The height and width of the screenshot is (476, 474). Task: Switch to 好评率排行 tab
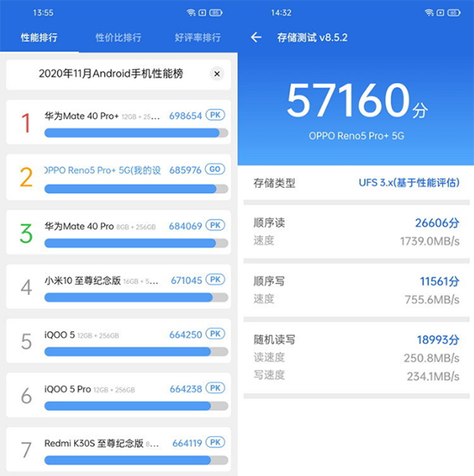(x=197, y=38)
